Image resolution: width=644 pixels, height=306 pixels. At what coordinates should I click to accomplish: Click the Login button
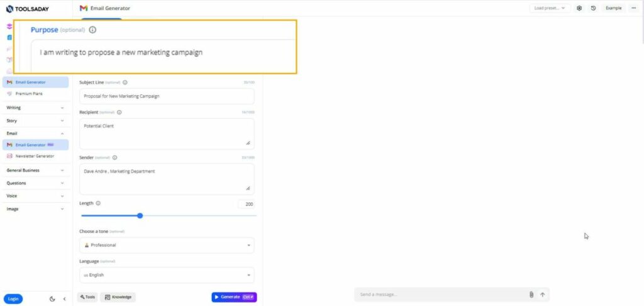pos(13,299)
